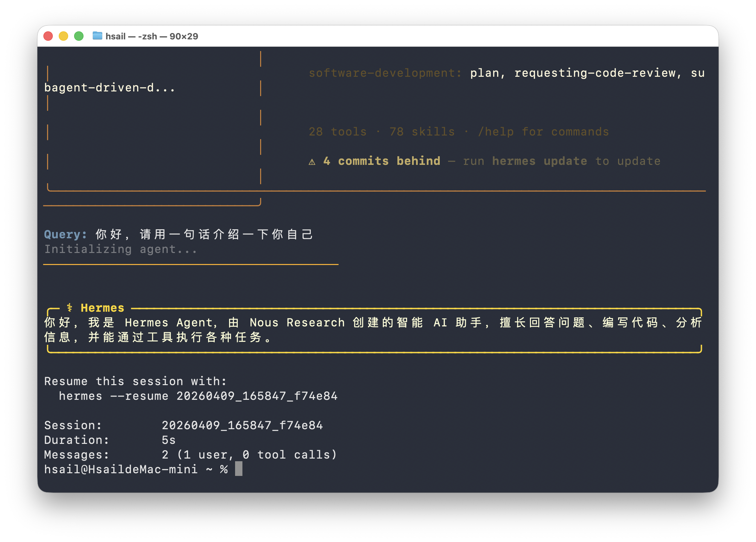Screen dimensions: 756x542
Task: Click the truncated 'bagent-driven-d...' text
Action: pyautogui.click(x=110, y=88)
